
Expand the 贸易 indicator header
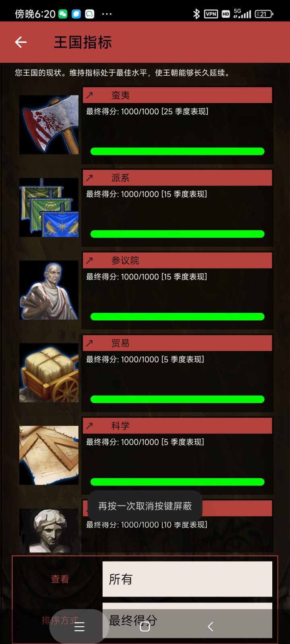tap(177, 343)
